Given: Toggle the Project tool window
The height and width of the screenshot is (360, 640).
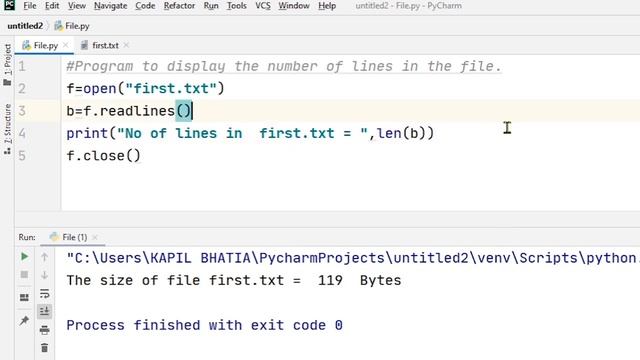Looking at the screenshot, I should coord(7,64).
